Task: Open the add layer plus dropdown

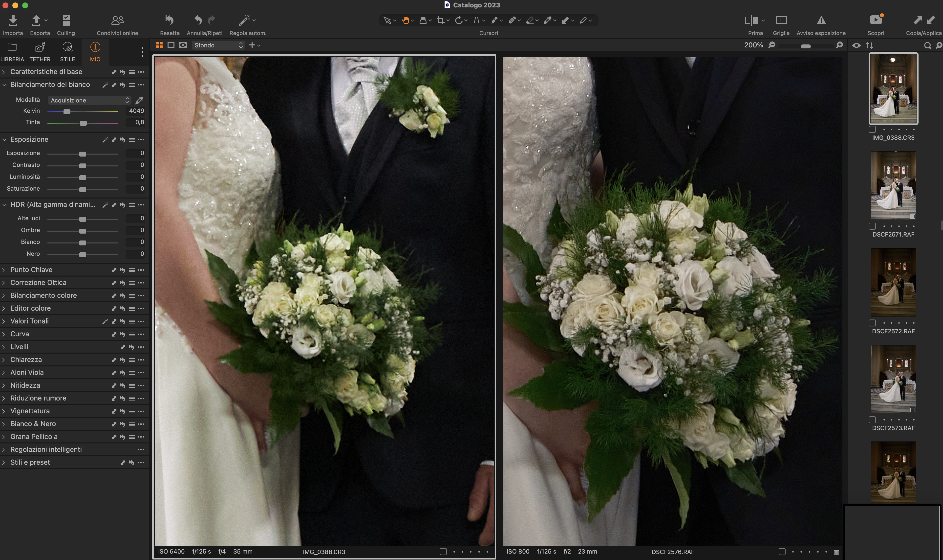Action: [x=255, y=45]
